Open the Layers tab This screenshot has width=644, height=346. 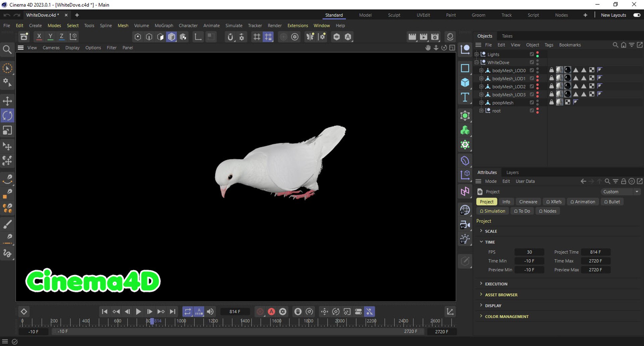[512, 172]
